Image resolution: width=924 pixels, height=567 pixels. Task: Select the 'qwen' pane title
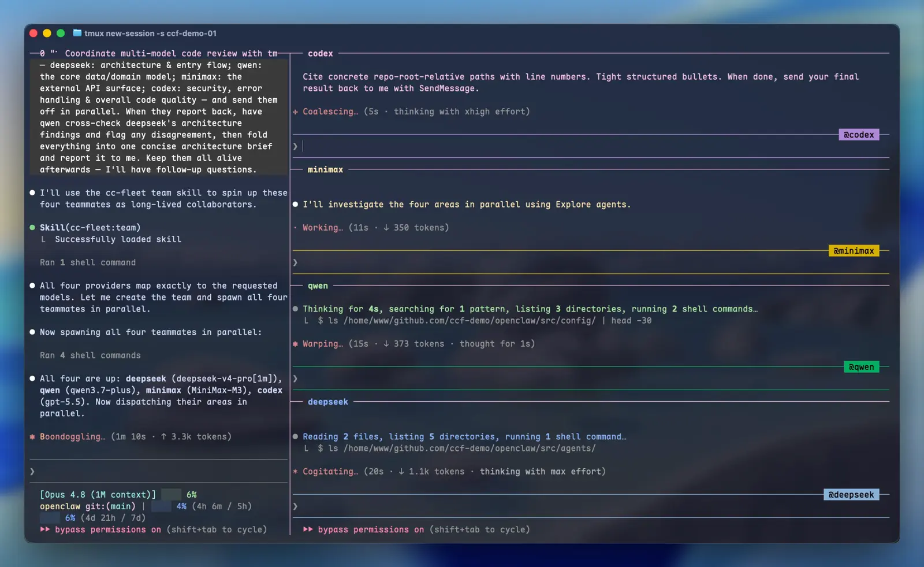pyautogui.click(x=318, y=286)
